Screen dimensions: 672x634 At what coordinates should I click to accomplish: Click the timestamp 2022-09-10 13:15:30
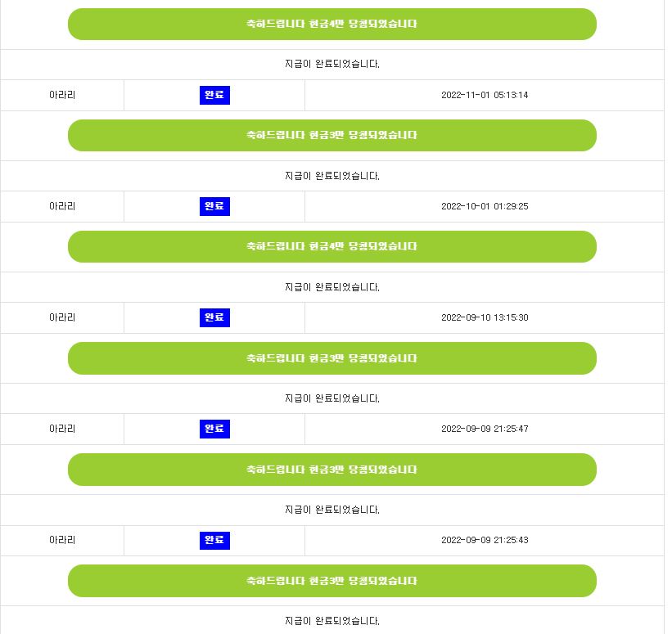point(485,318)
